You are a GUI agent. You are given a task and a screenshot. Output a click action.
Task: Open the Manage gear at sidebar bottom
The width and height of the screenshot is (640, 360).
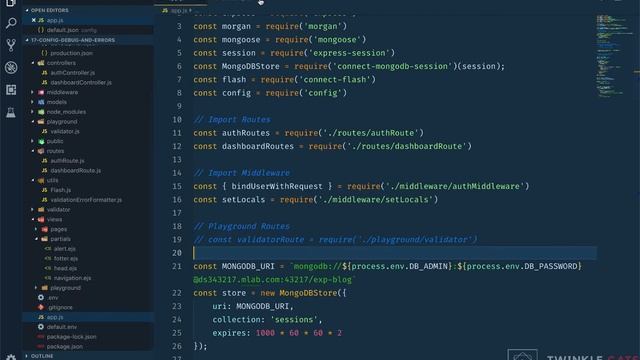pyautogui.click(x=11, y=357)
